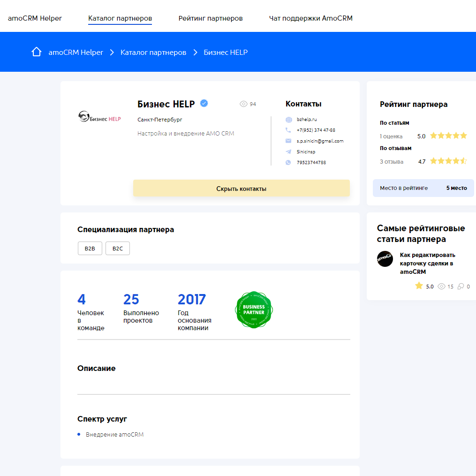Click the Скрыть контакты button

point(242,188)
